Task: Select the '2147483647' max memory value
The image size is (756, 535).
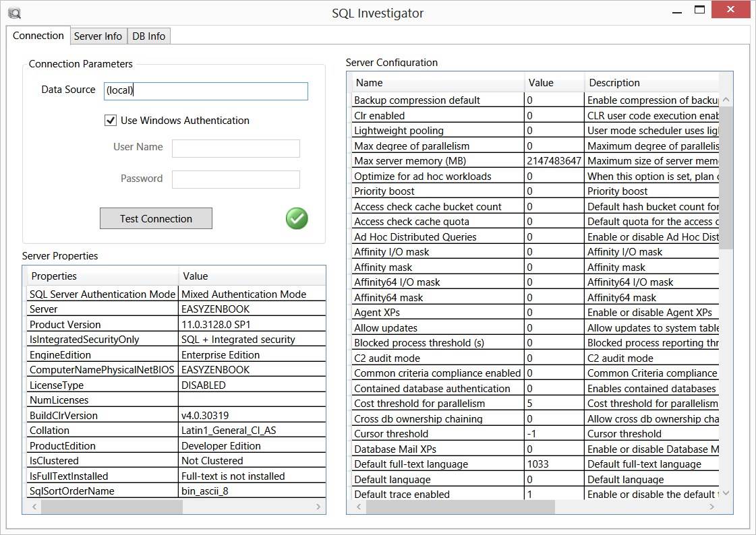Action: pos(554,161)
